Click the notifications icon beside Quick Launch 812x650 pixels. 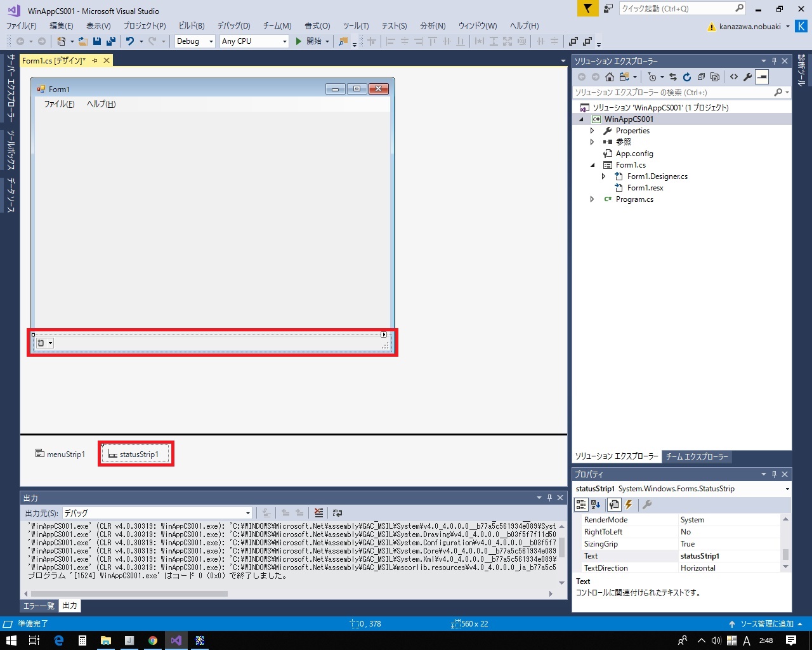pyautogui.click(x=608, y=8)
